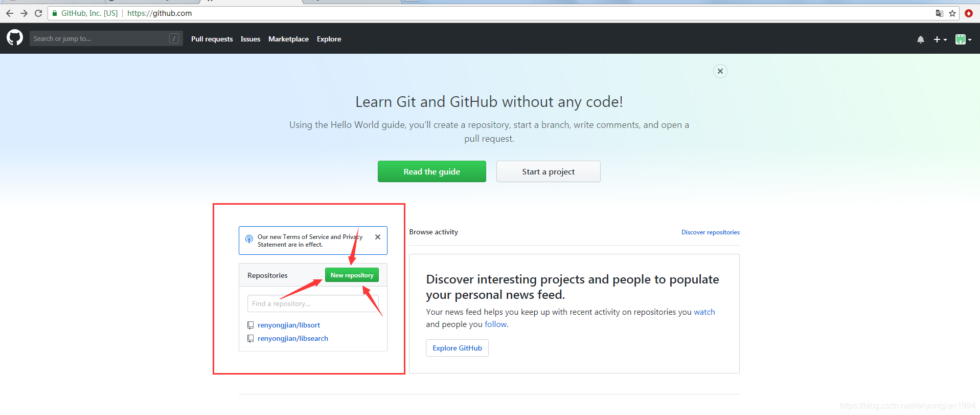
Task: Dismiss the Learn Git banner with the X
Action: pyautogui.click(x=720, y=71)
